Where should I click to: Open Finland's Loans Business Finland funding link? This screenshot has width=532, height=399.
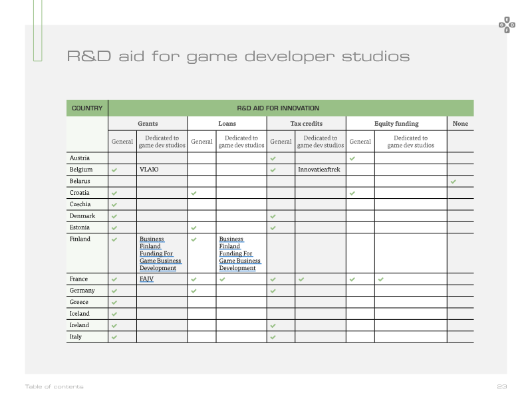tap(240, 253)
